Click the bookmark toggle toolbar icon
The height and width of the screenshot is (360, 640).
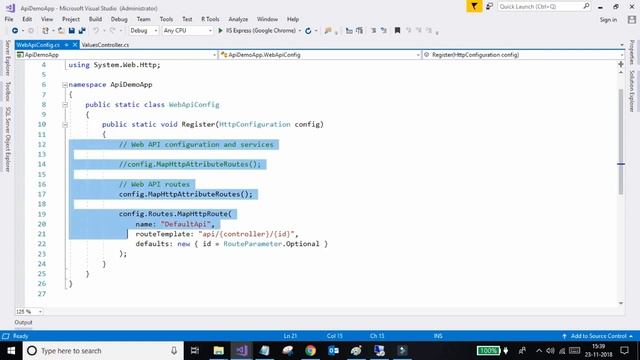point(397,31)
